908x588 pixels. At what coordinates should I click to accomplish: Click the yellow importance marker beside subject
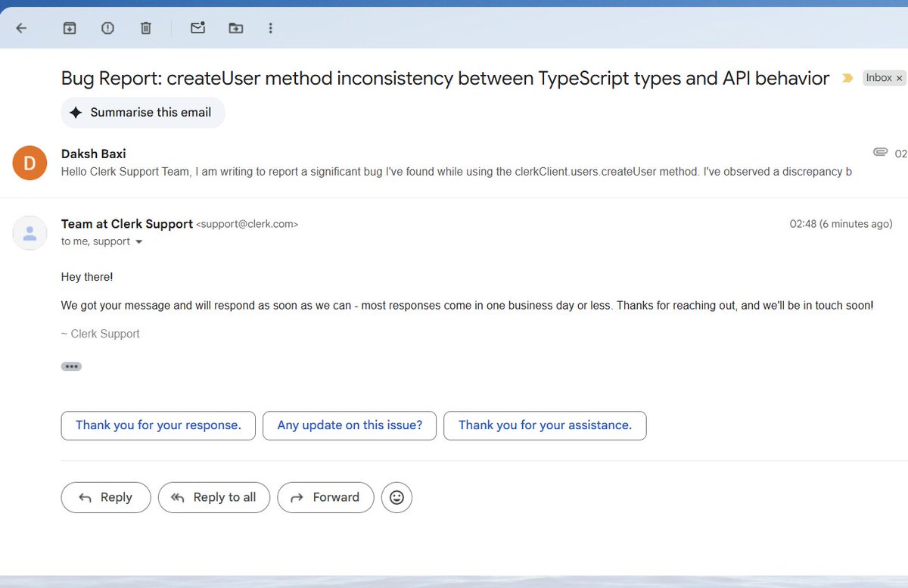click(x=847, y=78)
